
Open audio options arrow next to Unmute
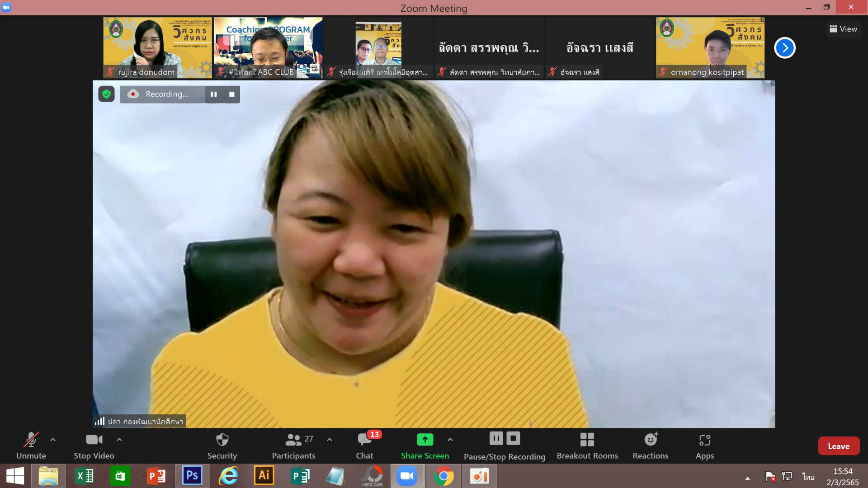click(x=53, y=439)
